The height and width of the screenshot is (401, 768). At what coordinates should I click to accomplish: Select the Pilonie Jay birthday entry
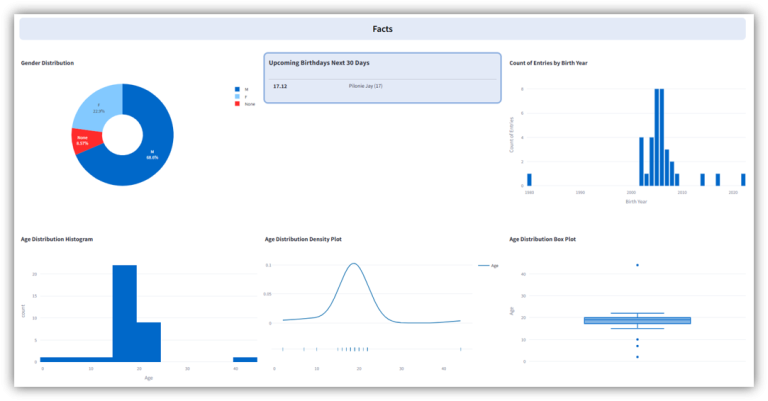(x=365, y=86)
